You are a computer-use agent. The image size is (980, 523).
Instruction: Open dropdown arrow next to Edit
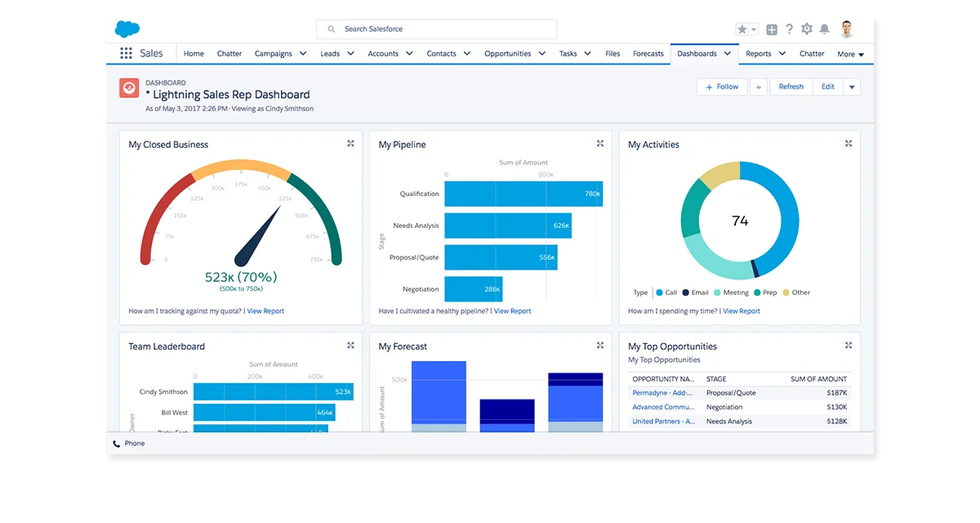click(x=852, y=87)
